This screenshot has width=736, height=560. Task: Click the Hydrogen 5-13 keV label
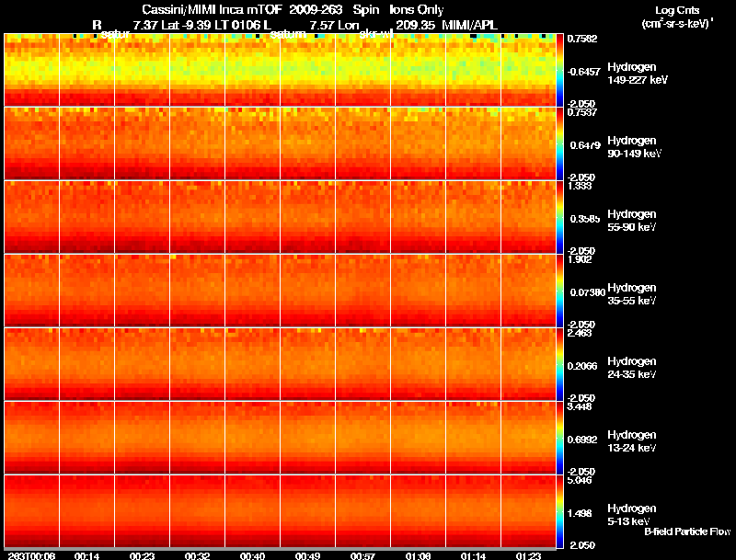tap(632, 515)
